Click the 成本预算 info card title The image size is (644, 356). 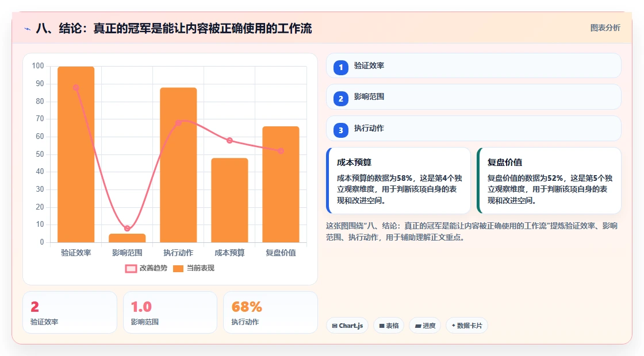click(x=354, y=162)
